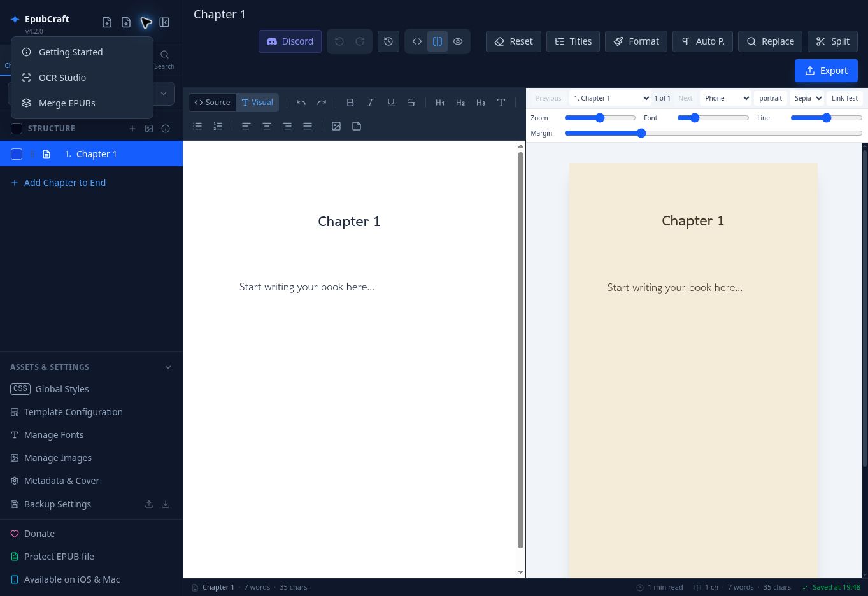Adjust the Margin slider

pos(713,133)
